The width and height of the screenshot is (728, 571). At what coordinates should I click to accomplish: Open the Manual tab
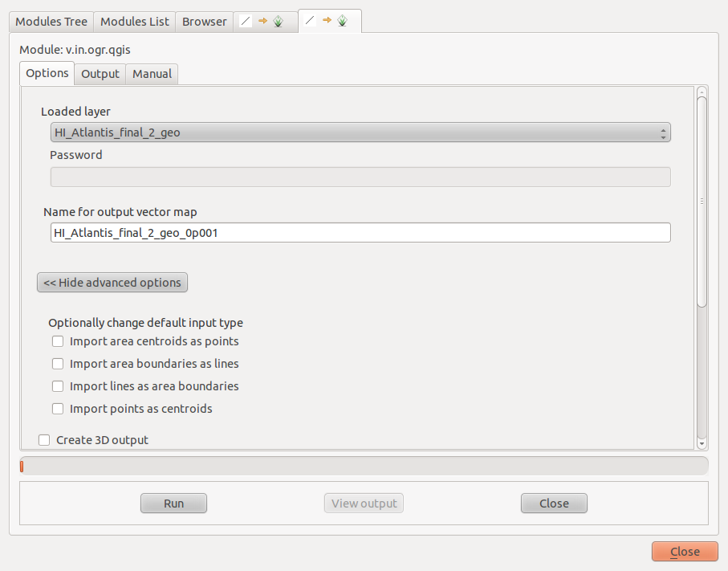tap(152, 74)
